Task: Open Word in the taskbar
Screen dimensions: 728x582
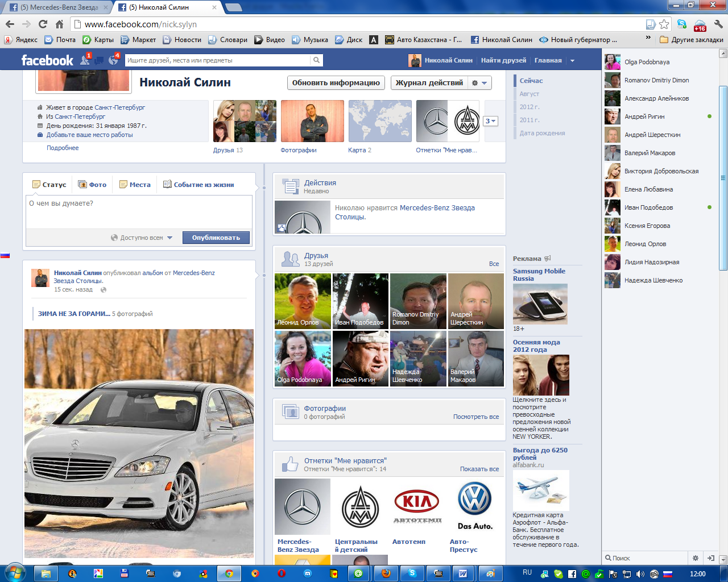Action: point(463,573)
